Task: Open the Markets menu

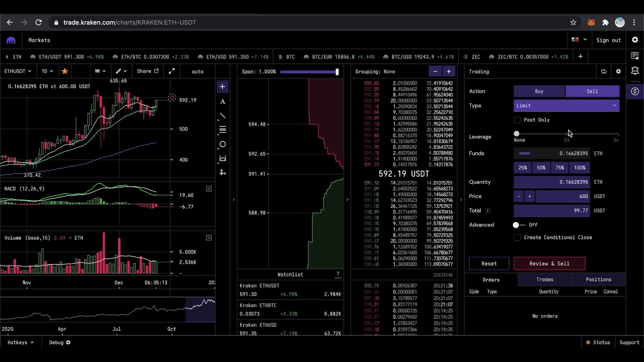Action: click(39, 40)
